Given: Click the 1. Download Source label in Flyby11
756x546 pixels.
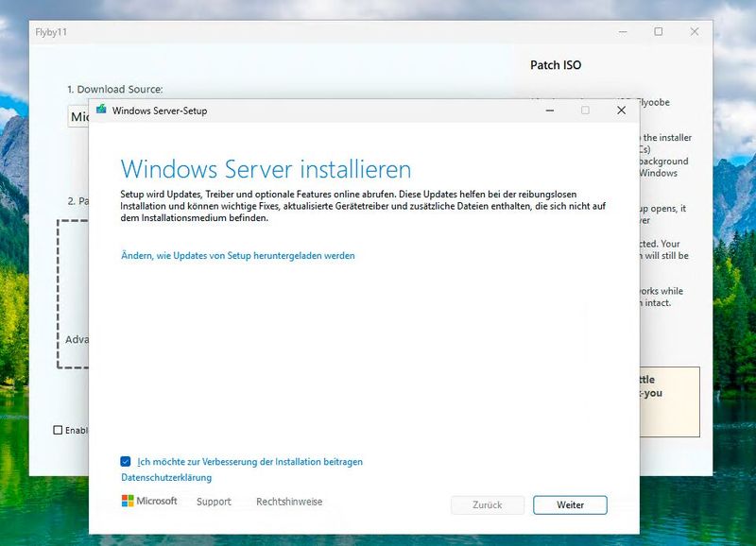Looking at the screenshot, I should point(114,89).
